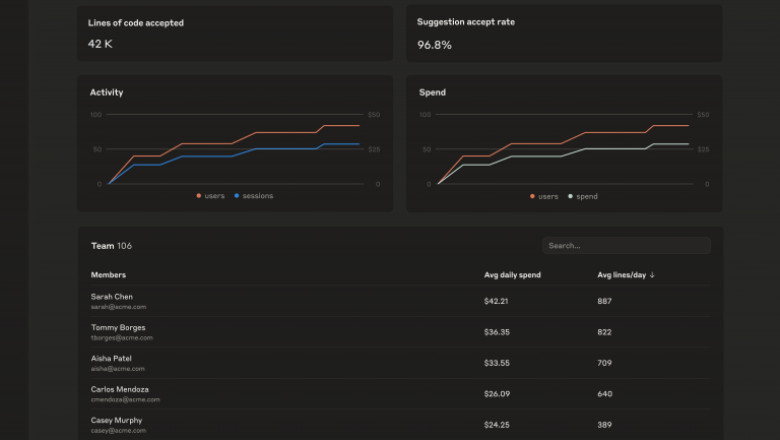Viewport: 780px width, 440px height.
Task: Select the Carlos Mendoza member name
Action: pos(120,389)
